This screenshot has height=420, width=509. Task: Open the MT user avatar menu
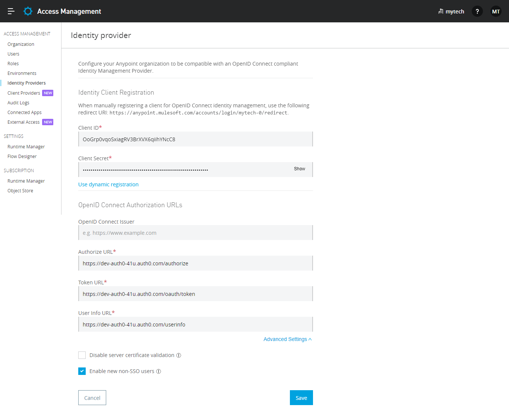tap(496, 11)
